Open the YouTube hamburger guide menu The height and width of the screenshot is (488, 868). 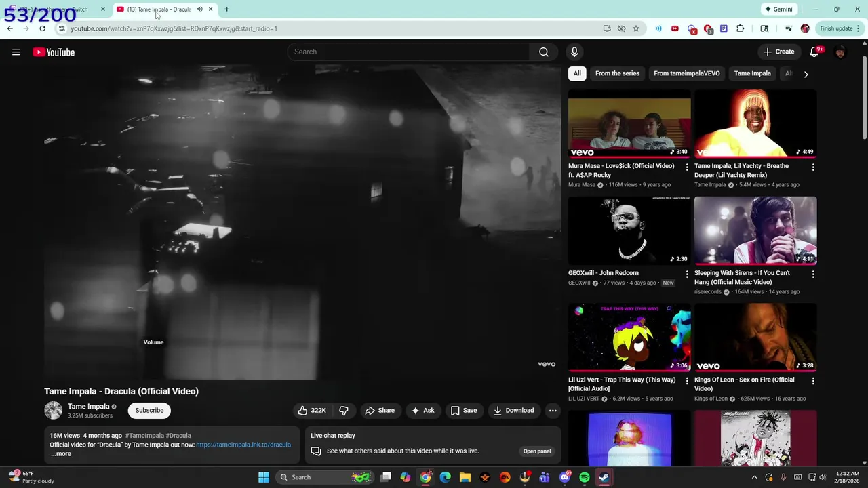tap(16, 52)
